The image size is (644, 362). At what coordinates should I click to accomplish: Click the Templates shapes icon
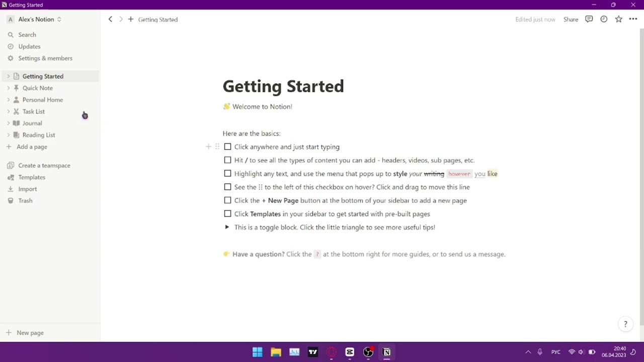coord(10,177)
